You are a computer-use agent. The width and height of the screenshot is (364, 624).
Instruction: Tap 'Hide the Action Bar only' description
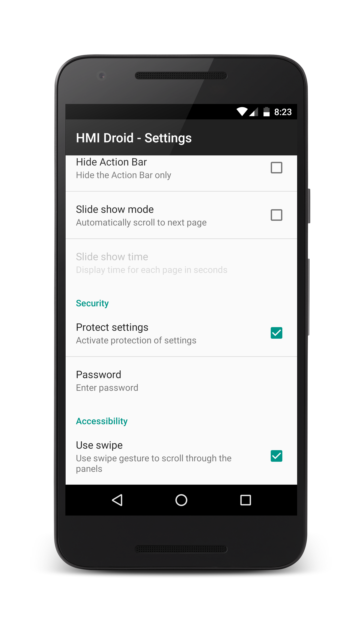point(123,175)
